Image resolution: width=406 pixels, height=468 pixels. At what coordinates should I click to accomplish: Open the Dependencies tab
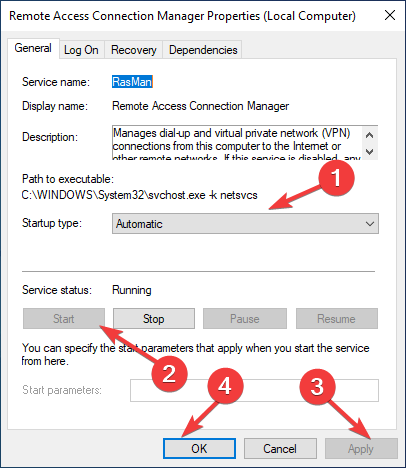point(203,50)
